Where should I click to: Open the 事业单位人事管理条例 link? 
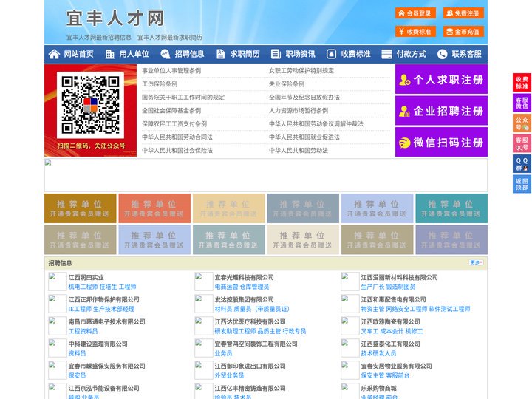coord(171,71)
